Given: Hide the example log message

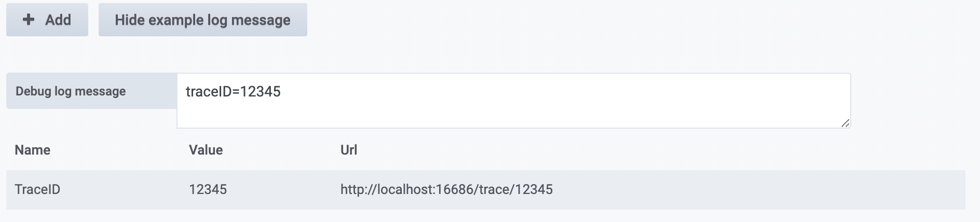Looking at the screenshot, I should pyautogui.click(x=202, y=20).
